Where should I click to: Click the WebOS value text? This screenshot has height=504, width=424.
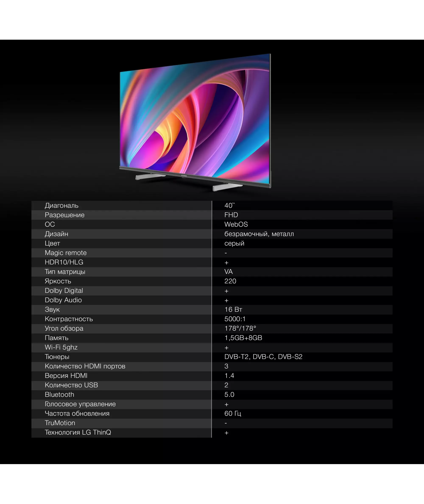point(236,224)
